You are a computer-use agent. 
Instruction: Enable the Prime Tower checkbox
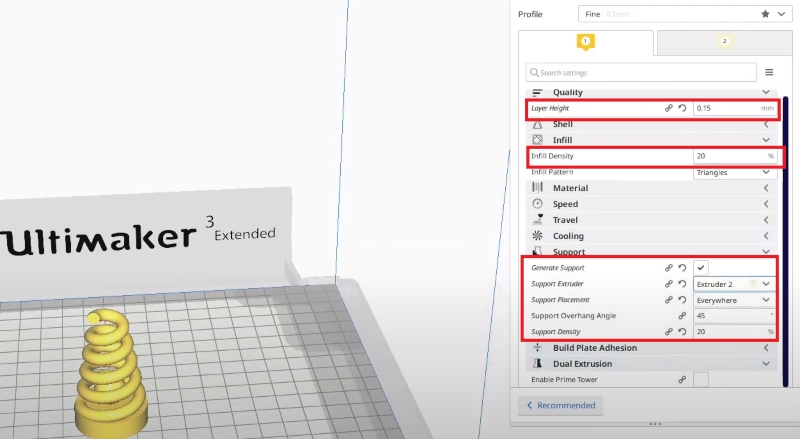click(701, 380)
